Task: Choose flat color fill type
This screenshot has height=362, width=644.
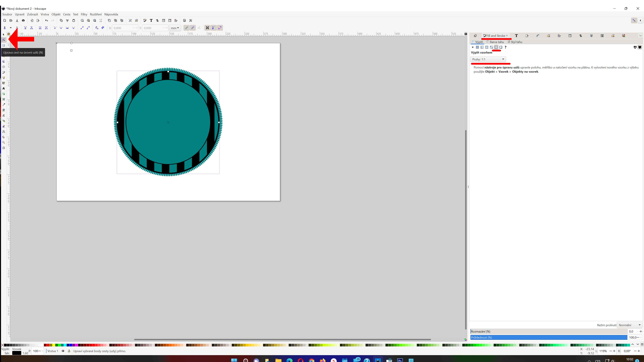Action: [477, 47]
